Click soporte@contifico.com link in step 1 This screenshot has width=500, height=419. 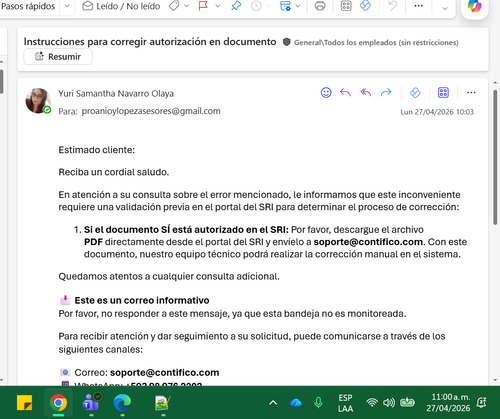pos(368,242)
